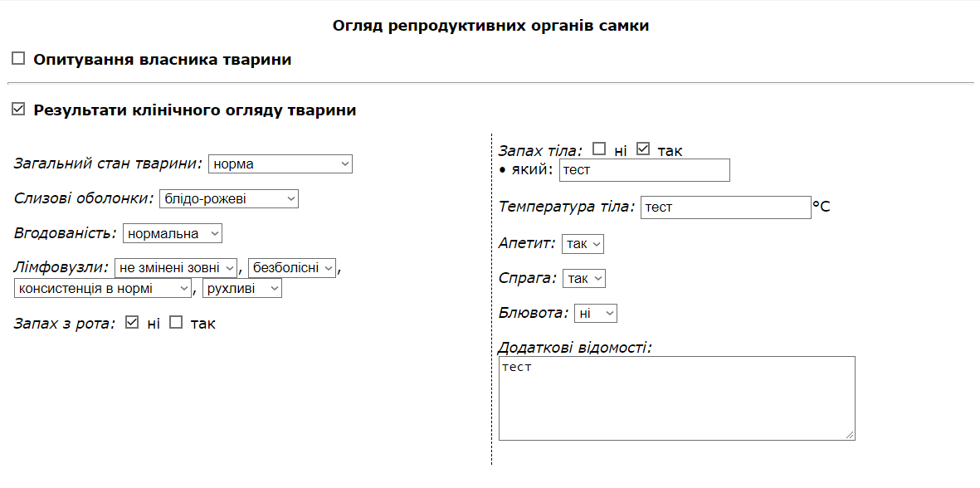
Task: Uncheck 'Результати клінічного огляду тварини' checkbox
Action: [18, 109]
